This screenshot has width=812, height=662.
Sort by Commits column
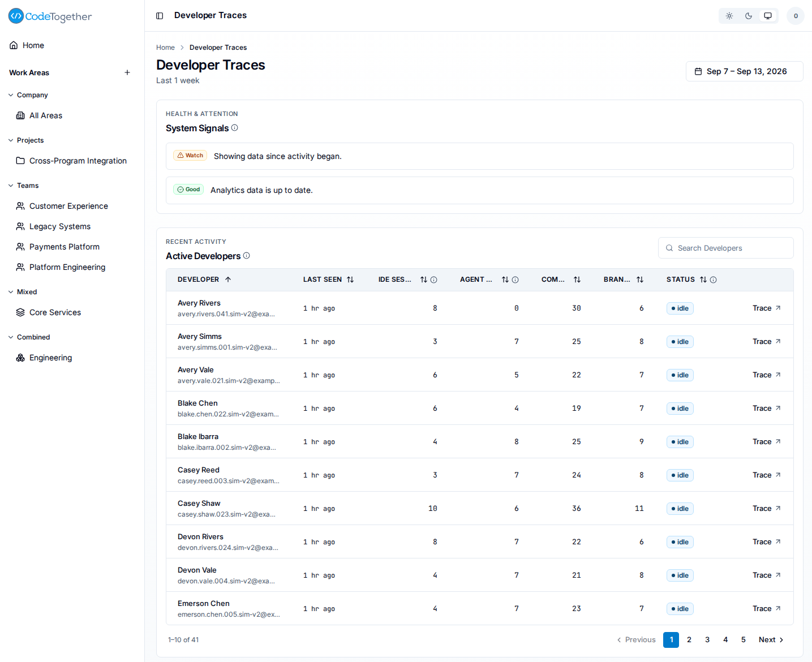(577, 280)
